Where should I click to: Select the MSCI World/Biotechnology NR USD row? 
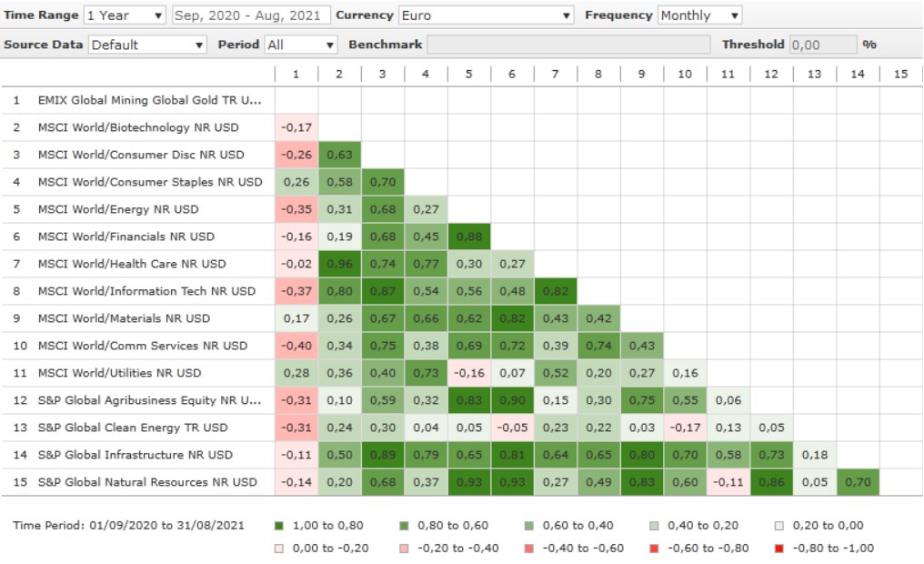click(138, 127)
